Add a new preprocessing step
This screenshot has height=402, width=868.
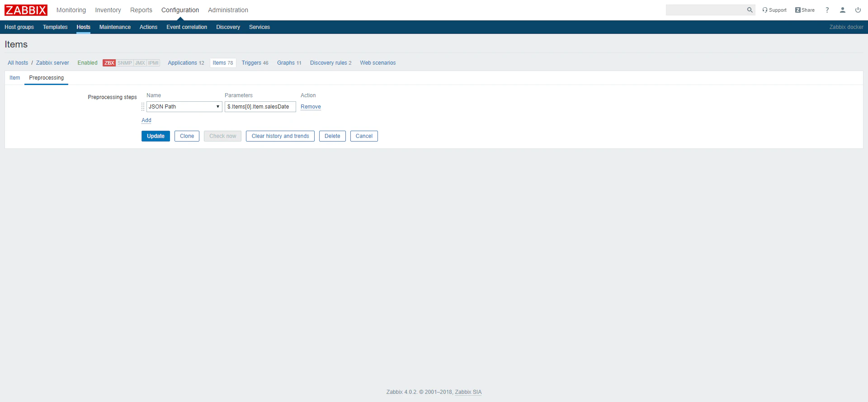(146, 120)
